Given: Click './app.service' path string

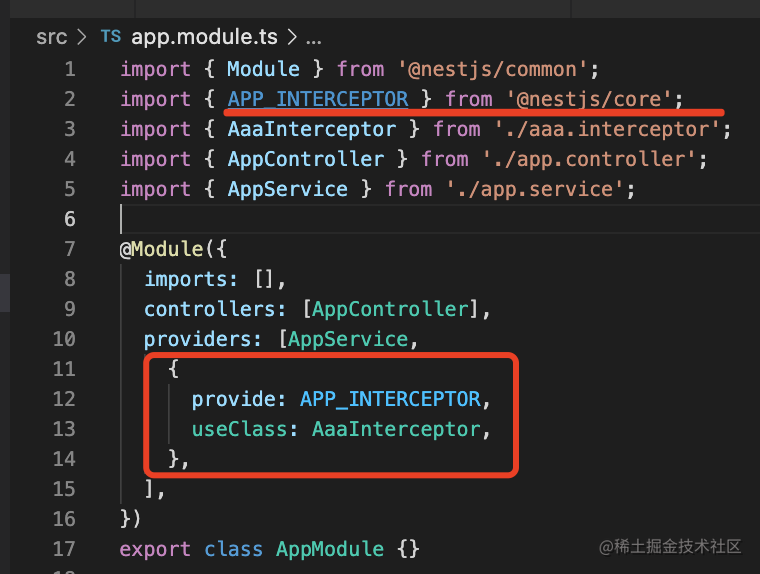Looking at the screenshot, I should point(535,189).
